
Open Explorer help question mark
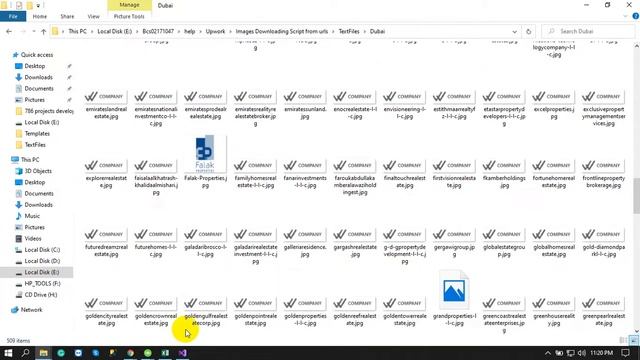(636, 16)
